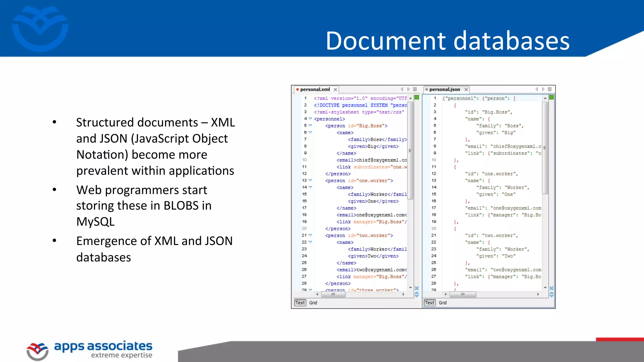Screen dimensions: 644x362
Task: Select the personal.xml tab
Action: [315, 90]
